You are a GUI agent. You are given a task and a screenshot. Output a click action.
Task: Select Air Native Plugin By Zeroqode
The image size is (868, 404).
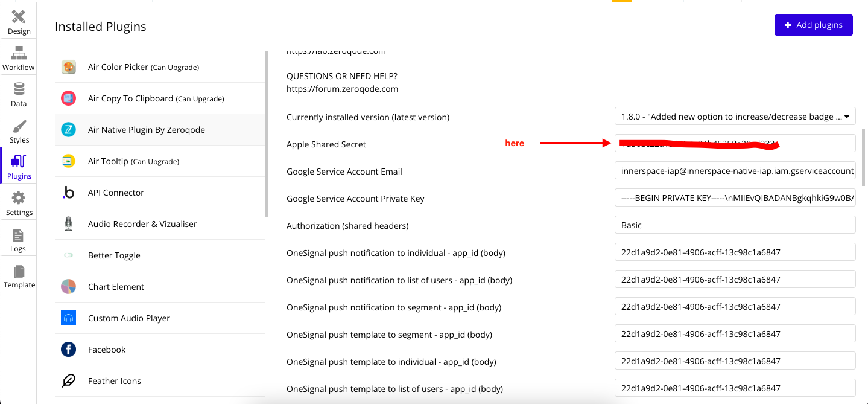[x=147, y=130]
